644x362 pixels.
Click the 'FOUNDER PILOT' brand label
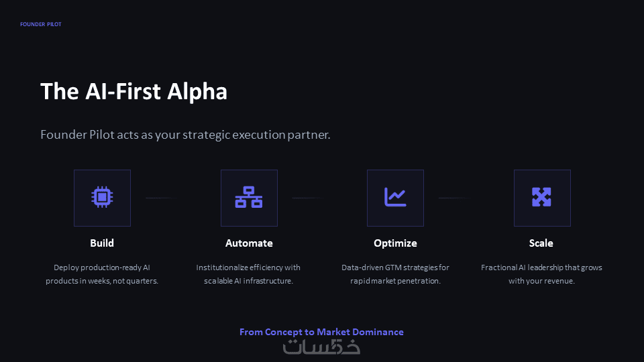pos(41,24)
